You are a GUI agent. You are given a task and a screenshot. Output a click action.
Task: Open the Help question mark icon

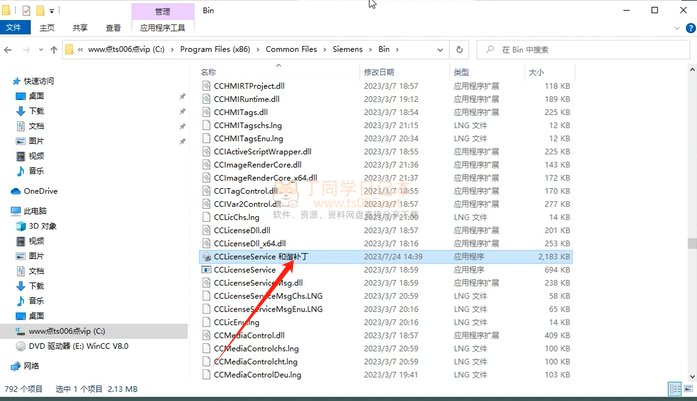tap(690, 28)
